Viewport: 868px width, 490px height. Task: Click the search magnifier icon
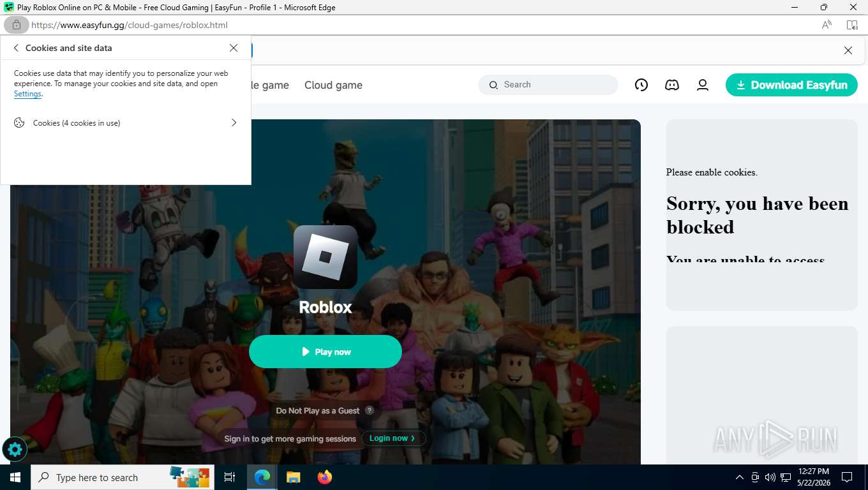(x=493, y=85)
